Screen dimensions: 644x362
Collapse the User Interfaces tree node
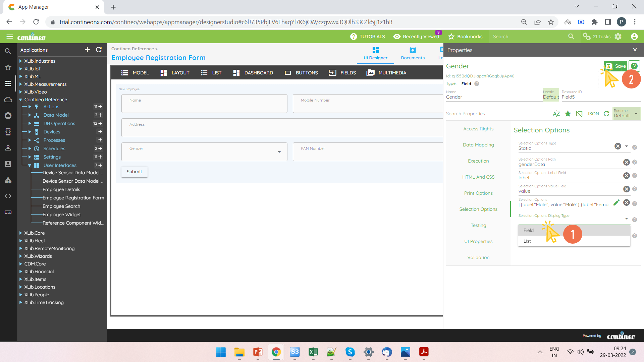[x=30, y=165]
